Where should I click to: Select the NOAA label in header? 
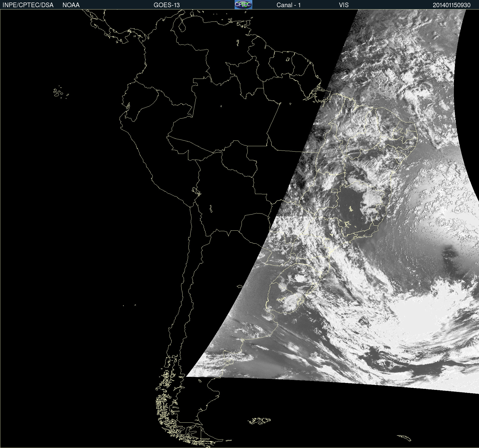click(71, 5)
